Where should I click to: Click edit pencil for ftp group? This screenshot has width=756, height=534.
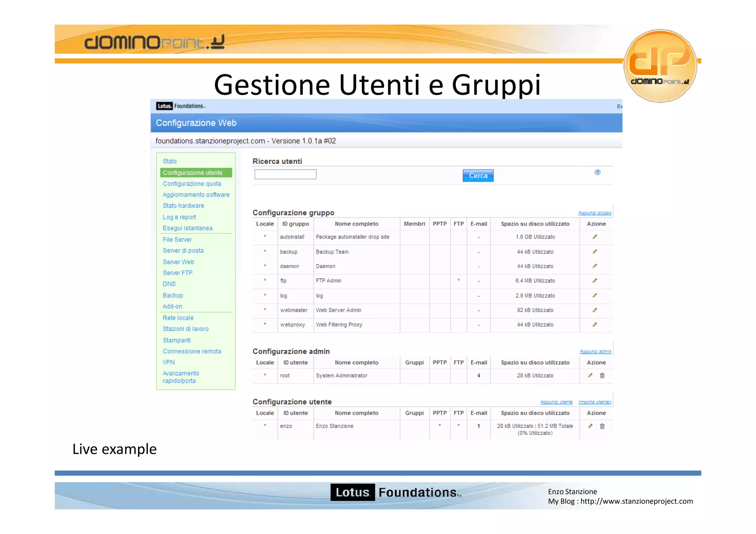click(x=595, y=281)
